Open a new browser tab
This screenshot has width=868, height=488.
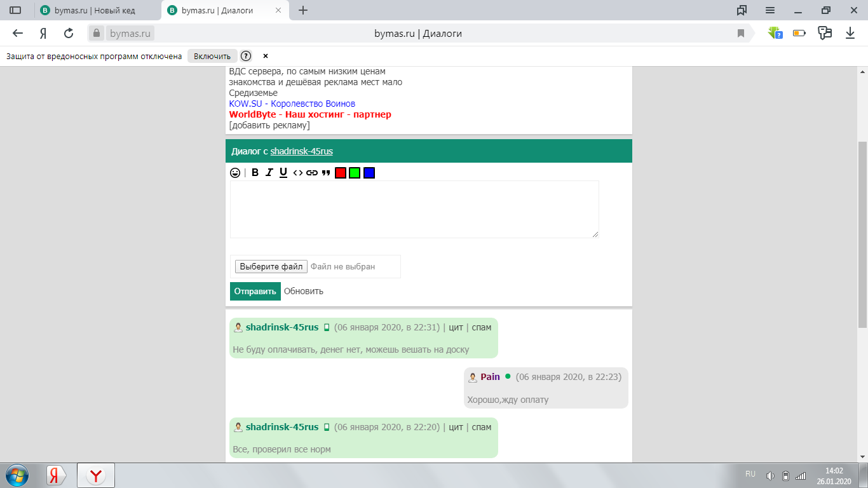(303, 10)
